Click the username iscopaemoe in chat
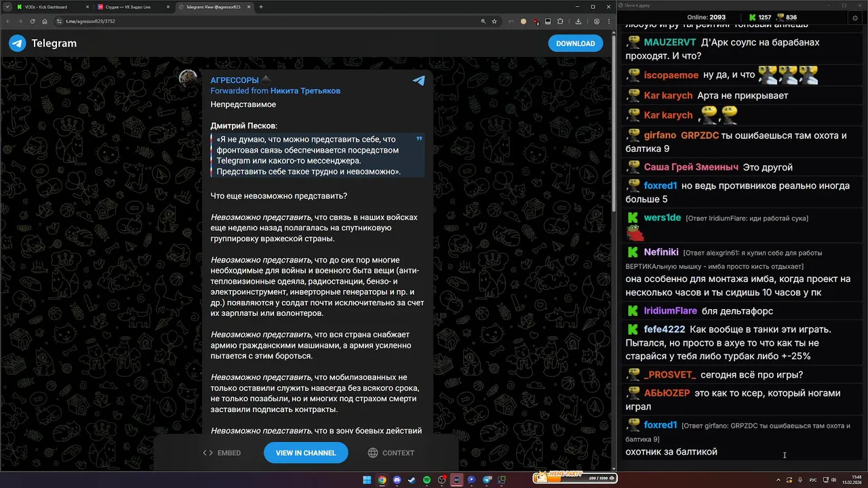 671,75
